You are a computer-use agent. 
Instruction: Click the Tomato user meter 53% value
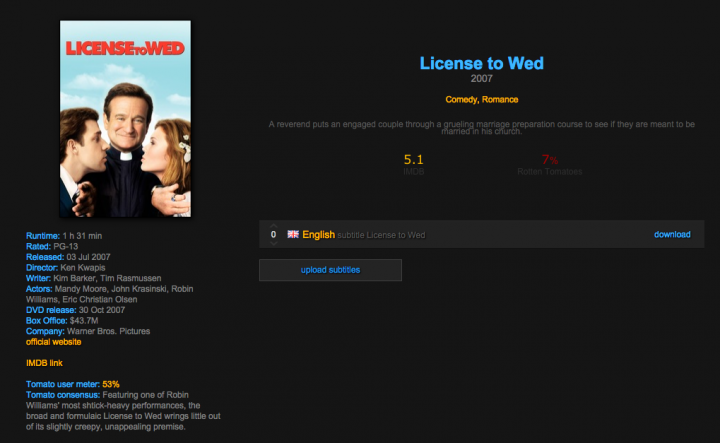coord(111,384)
